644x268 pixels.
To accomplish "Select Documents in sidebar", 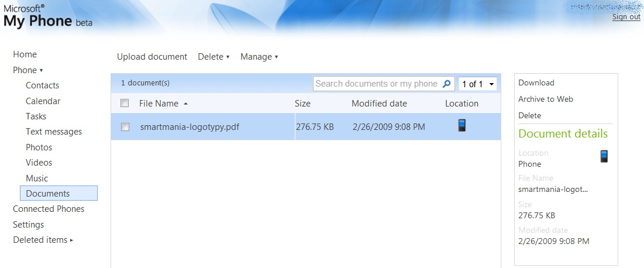I will click(58, 193).
